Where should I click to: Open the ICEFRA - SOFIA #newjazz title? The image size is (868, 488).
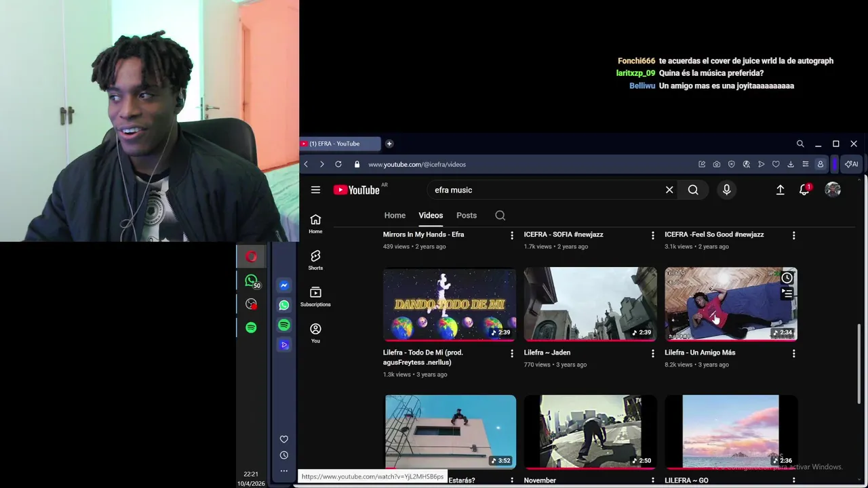pos(564,235)
